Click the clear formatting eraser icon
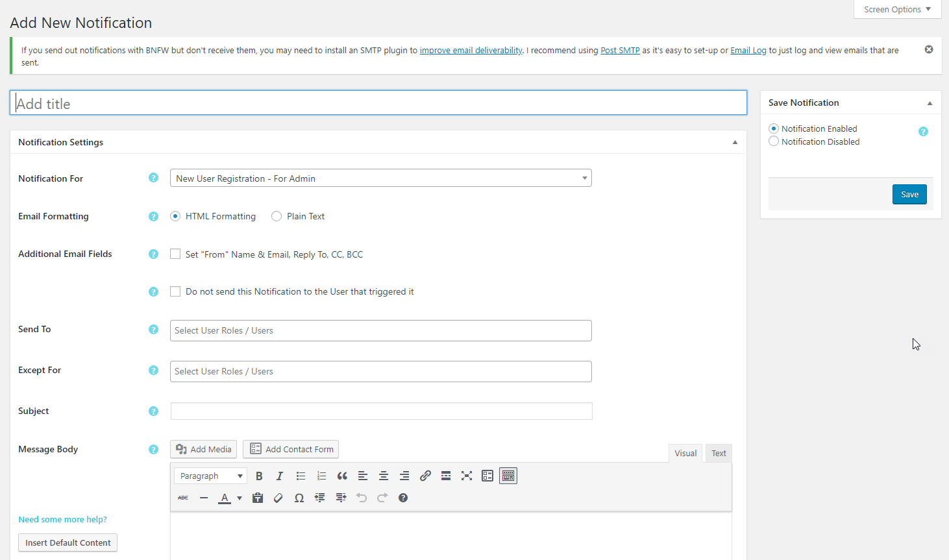 tap(278, 498)
